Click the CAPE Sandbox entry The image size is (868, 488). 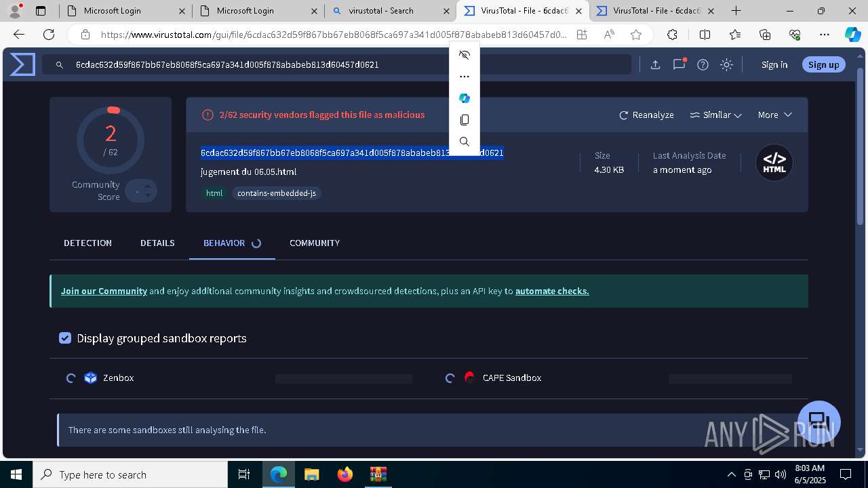tap(512, 378)
